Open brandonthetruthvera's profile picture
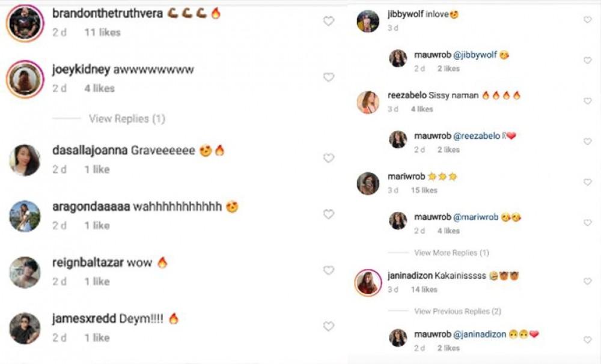 [25, 23]
